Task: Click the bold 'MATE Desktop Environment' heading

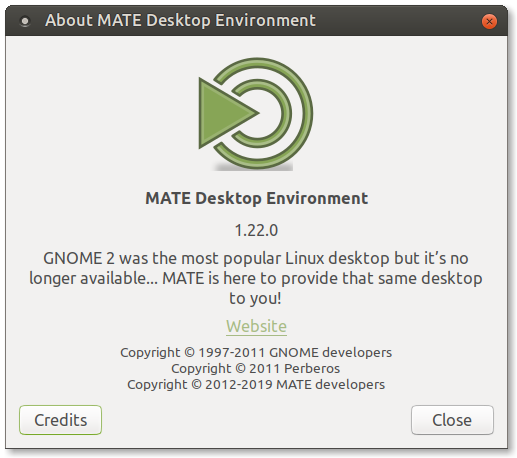Action: click(257, 198)
